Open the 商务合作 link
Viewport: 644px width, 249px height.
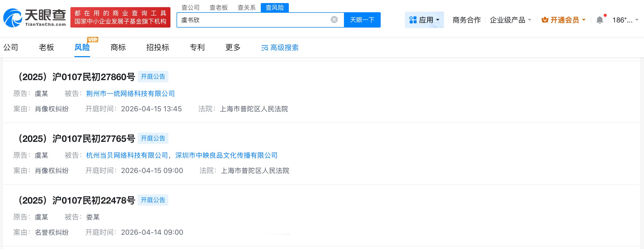coord(467,20)
